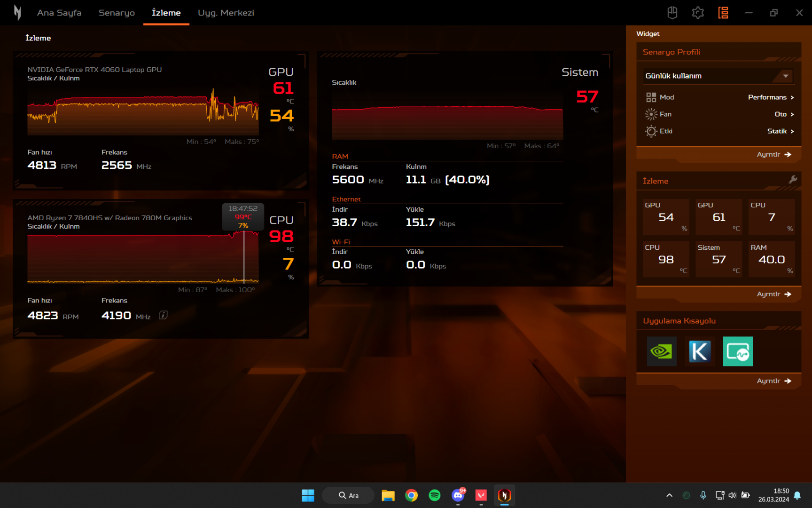
Task: Click the wrench icon in the İzleme widget
Action: (x=793, y=179)
